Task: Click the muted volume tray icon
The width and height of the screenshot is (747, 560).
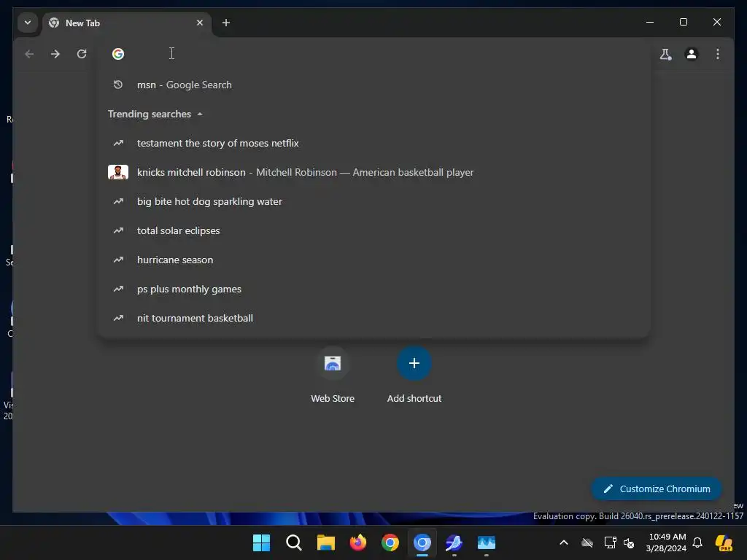Action: [x=629, y=542]
